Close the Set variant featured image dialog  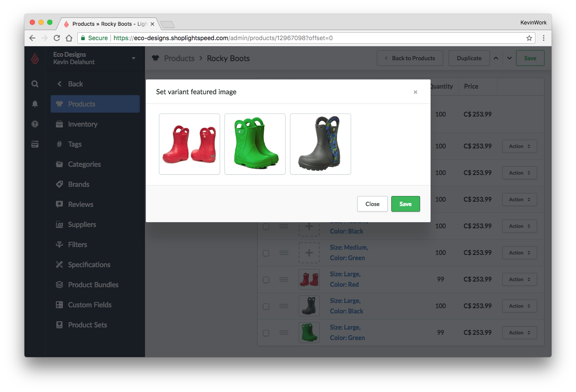[x=415, y=92]
